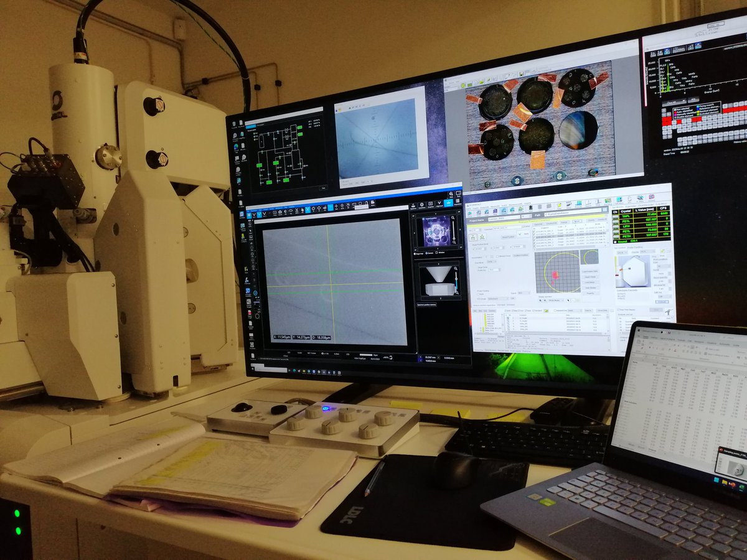This screenshot has width=747, height=560.
Task: Click the black figure icon in the EPMA toolbar
Action: pos(531,207)
